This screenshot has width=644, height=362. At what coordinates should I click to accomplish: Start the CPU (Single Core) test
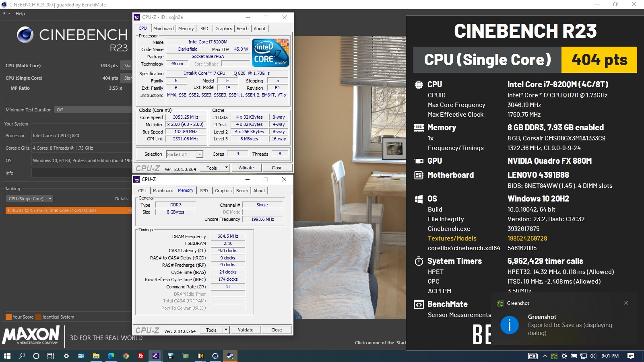pyautogui.click(x=127, y=78)
